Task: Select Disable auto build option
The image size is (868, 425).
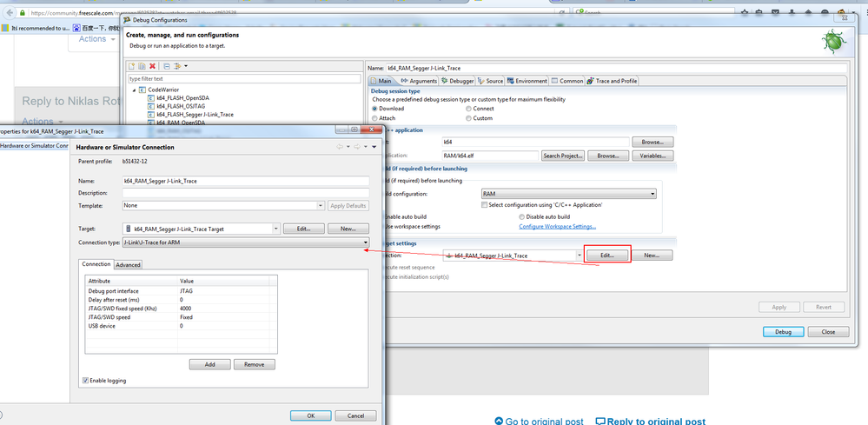Action: click(521, 217)
